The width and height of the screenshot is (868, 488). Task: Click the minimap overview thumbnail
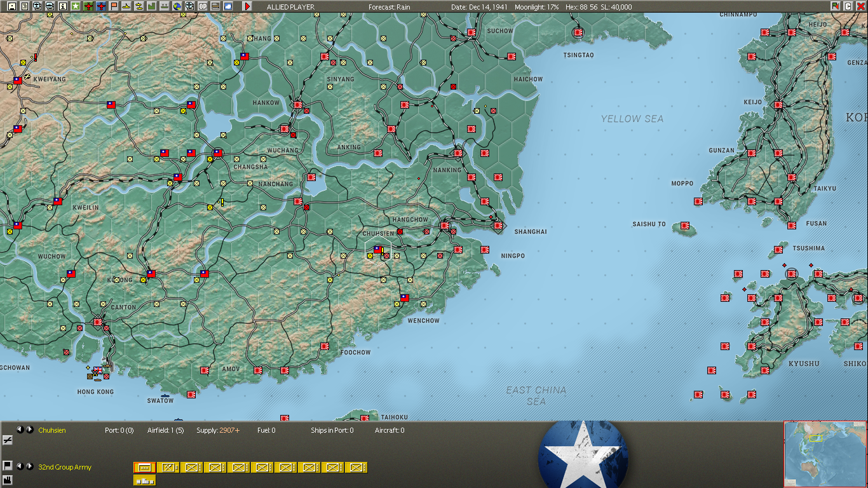tap(825, 454)
